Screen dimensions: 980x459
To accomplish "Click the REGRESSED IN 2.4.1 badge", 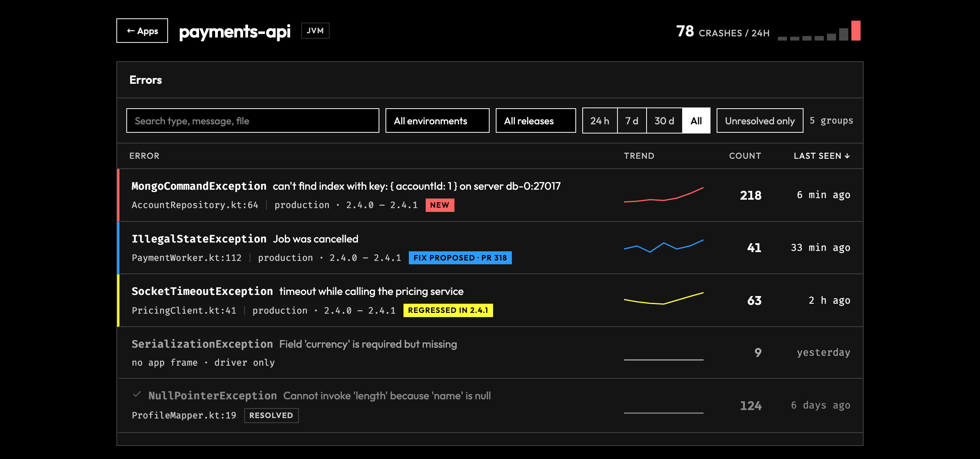I will click(x=448, y=310).
